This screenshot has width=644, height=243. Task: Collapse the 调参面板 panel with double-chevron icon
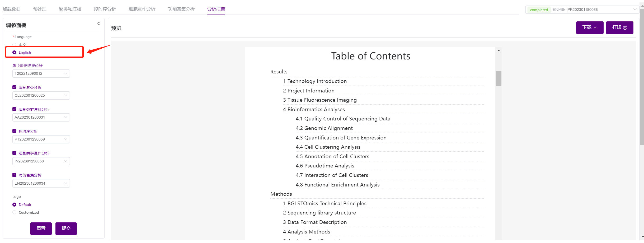pyautogui.click(x=99, y=24)
